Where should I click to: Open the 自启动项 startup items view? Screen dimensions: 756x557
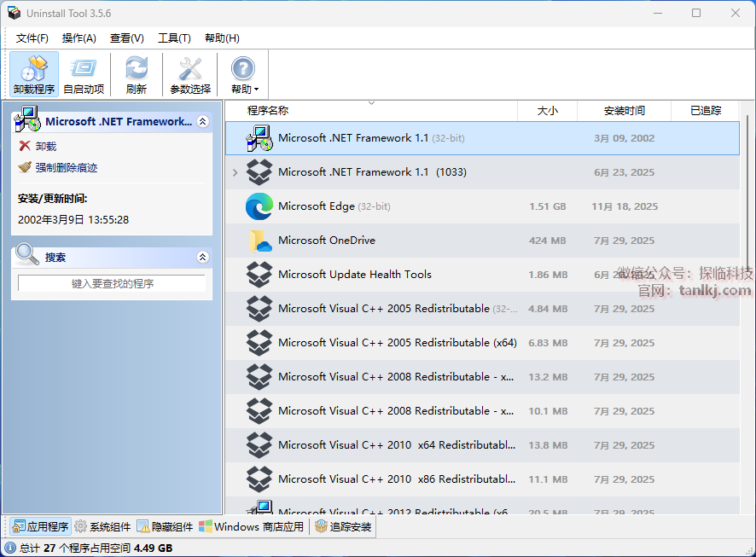coord(84,75)
